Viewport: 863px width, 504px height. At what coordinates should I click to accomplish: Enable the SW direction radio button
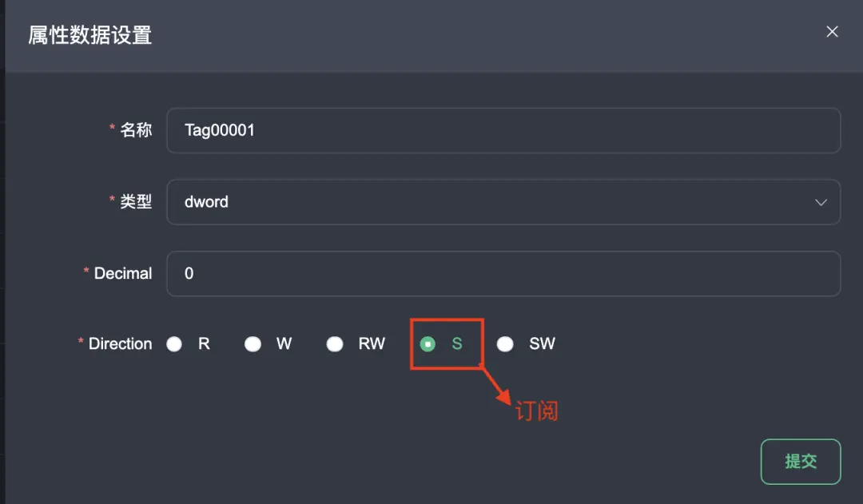click(x=505, y=344)
